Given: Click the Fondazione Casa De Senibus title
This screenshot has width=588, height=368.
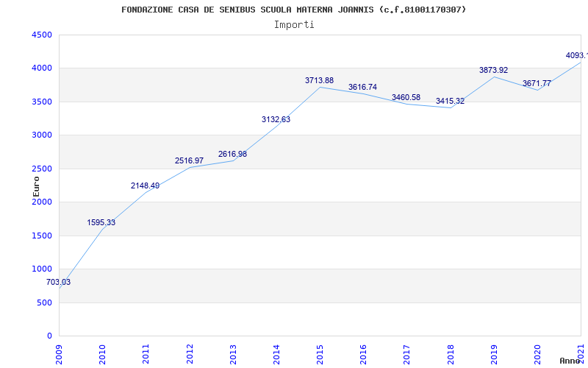Looking at the screenshot, I should pyautogui.click(x=294, y=10).
